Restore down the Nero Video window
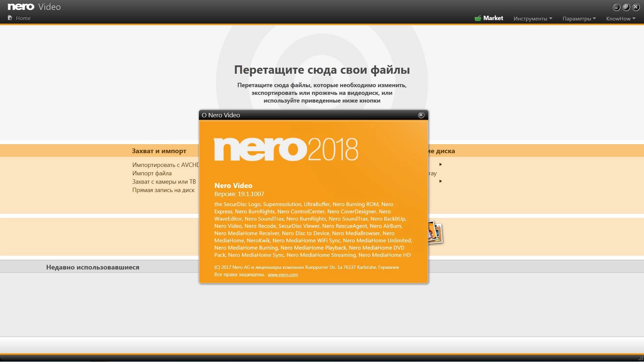This screenshot has height=362, width=644. 626,7
